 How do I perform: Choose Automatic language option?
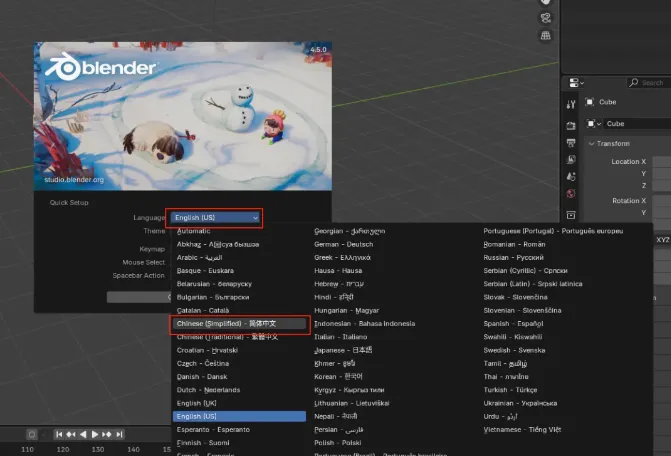239,231
